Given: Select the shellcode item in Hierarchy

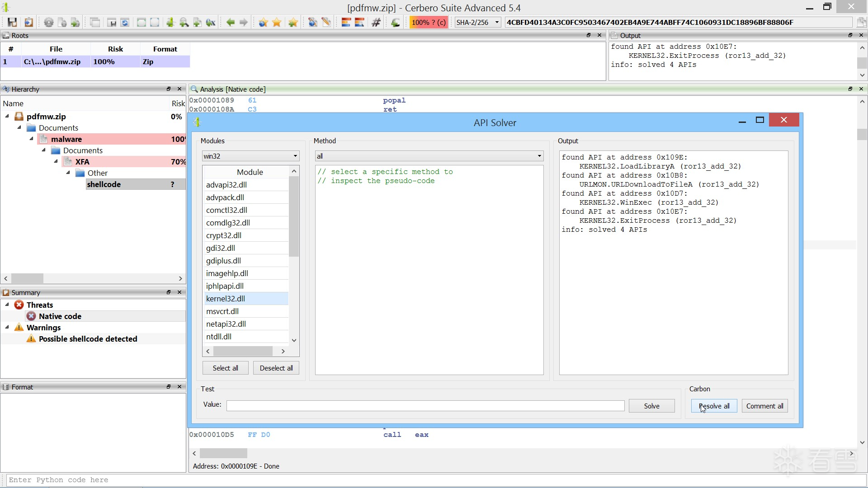Looking at the screenshot, I should (104, 184).
